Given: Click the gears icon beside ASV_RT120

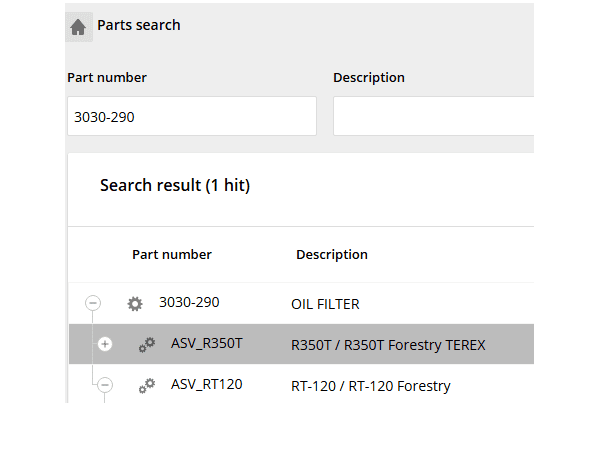Looking at the screenshot, I should pos(147,385).
